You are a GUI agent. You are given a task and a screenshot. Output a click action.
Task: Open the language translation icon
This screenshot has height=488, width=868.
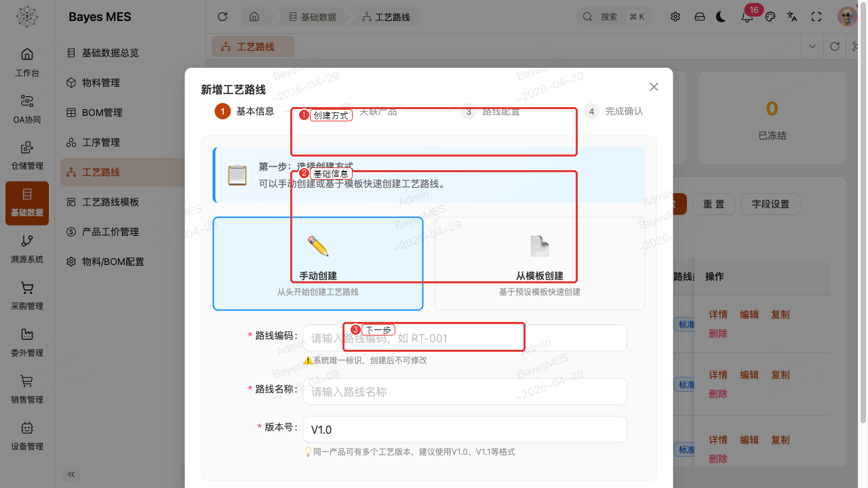pyautogui.click(x=792, y=17)
